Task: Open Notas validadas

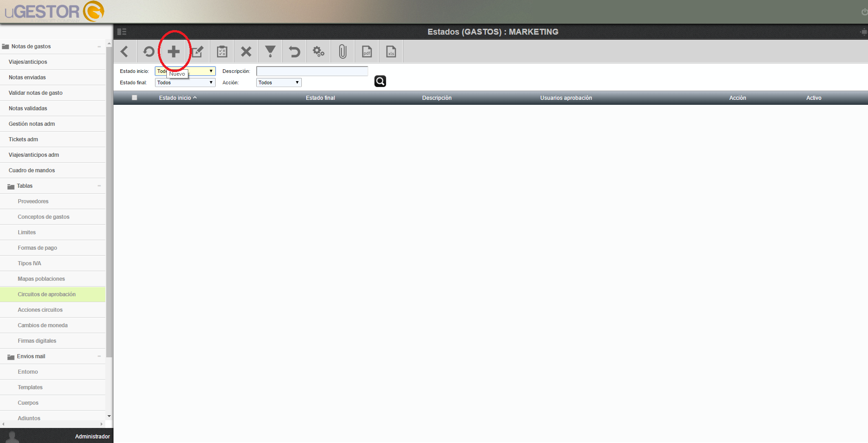Action: click(53, 108)
